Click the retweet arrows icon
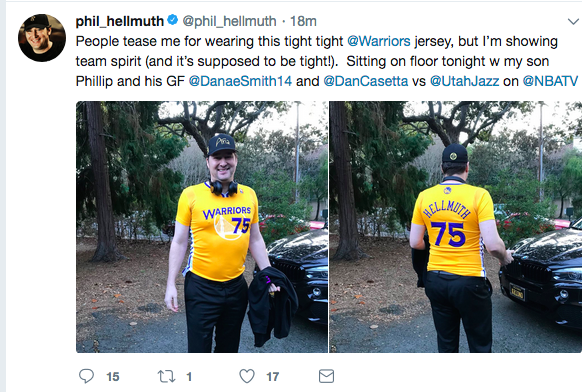The image size is (582, 392). pos(166,376)
